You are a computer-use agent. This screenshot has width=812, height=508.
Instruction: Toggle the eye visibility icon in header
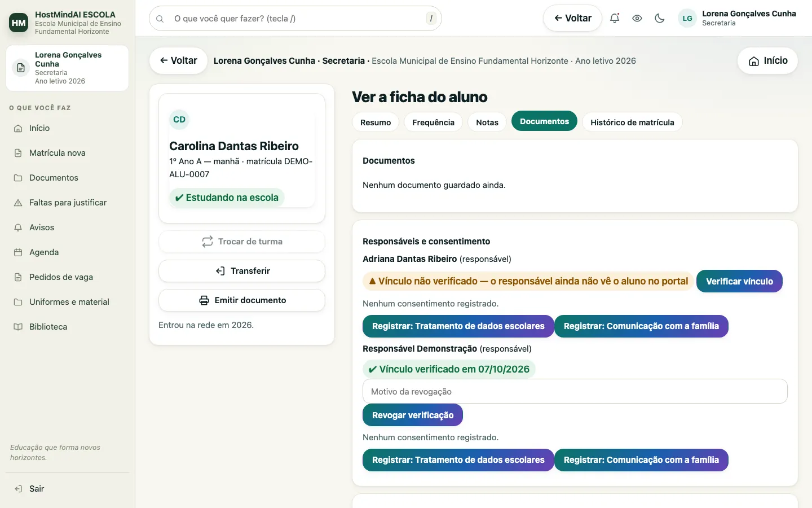tap(637, 18)
